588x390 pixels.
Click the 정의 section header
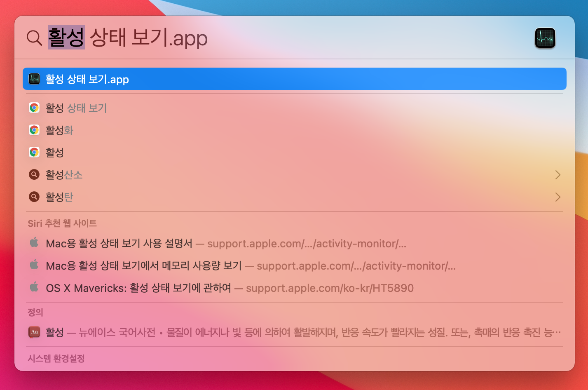pyautogui.click(x=35, y=312)
